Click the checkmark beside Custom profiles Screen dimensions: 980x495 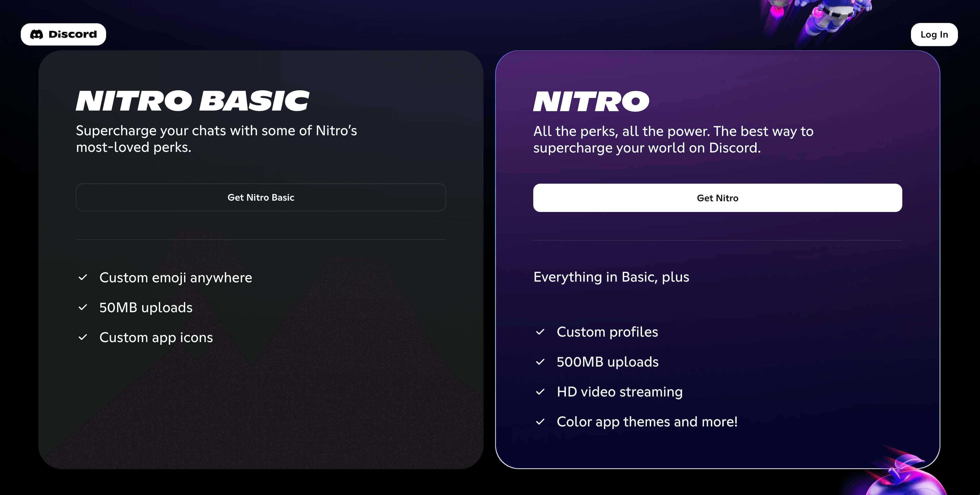tap(541, 332)
